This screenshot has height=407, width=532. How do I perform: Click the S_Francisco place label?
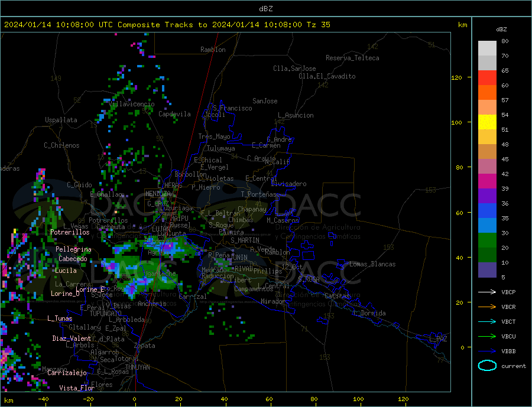(232, 108)
